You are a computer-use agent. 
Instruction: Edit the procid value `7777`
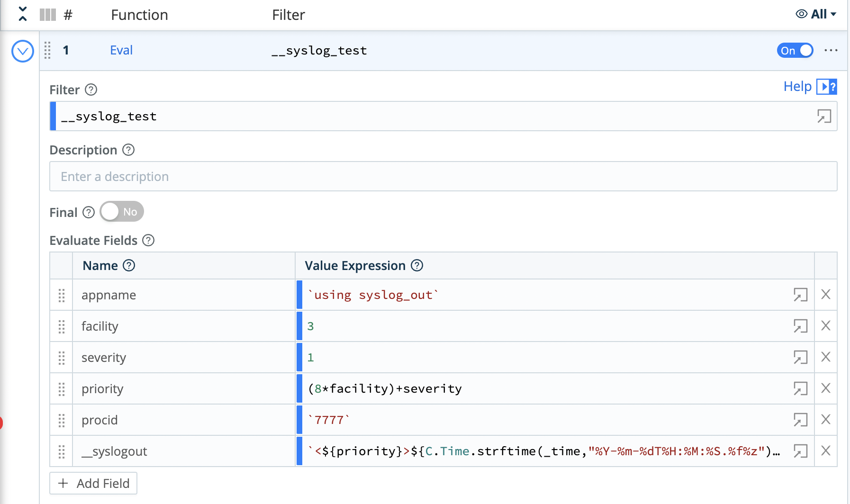545,420
